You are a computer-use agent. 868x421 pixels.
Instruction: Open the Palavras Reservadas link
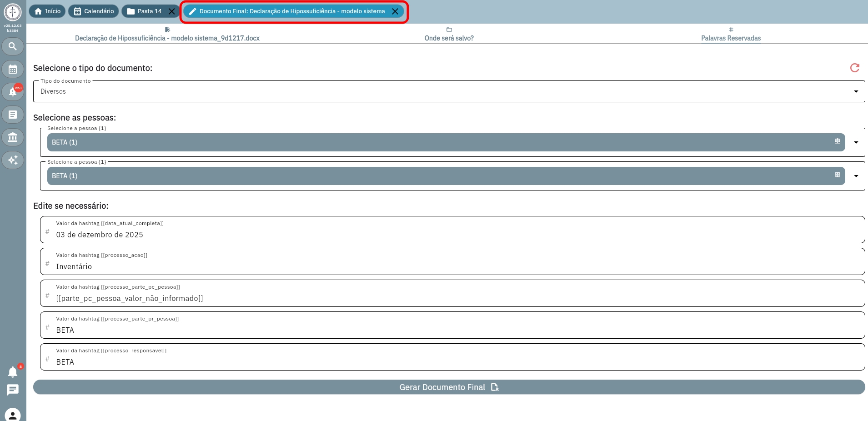pos(731,38)
